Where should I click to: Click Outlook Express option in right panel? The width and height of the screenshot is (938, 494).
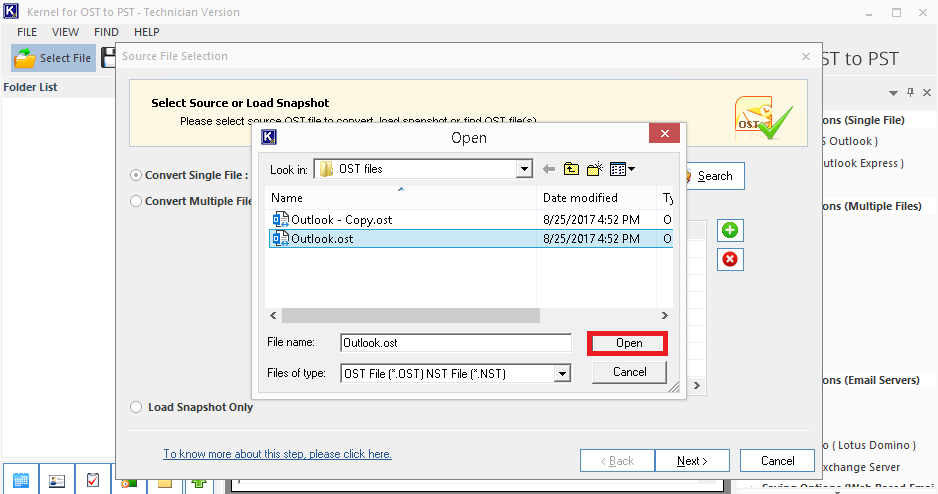(861, 163)
